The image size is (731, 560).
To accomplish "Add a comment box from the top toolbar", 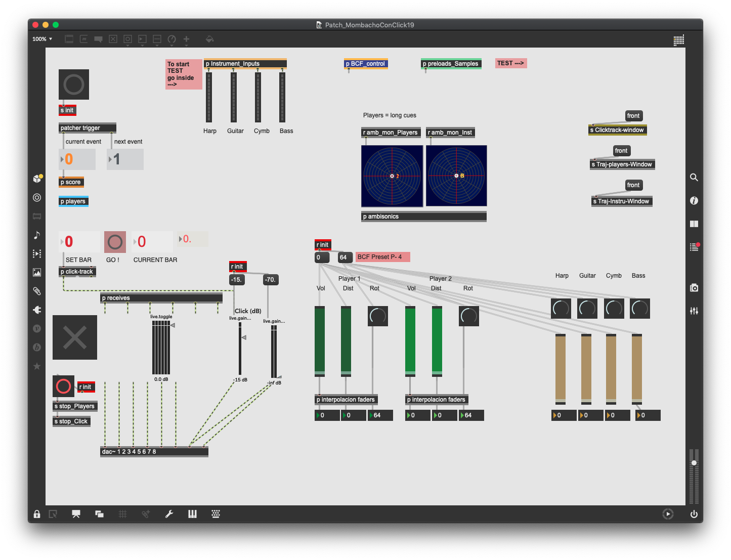I will [98, 39].
